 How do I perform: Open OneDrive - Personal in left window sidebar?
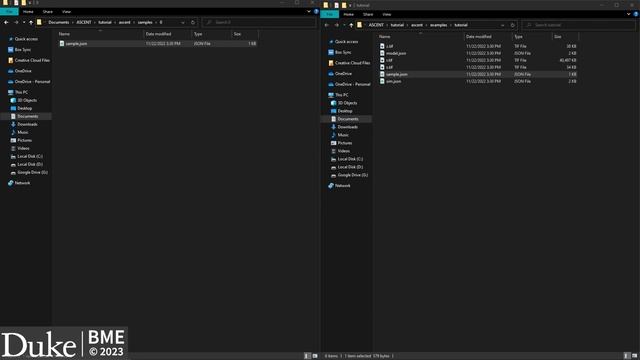32,82
